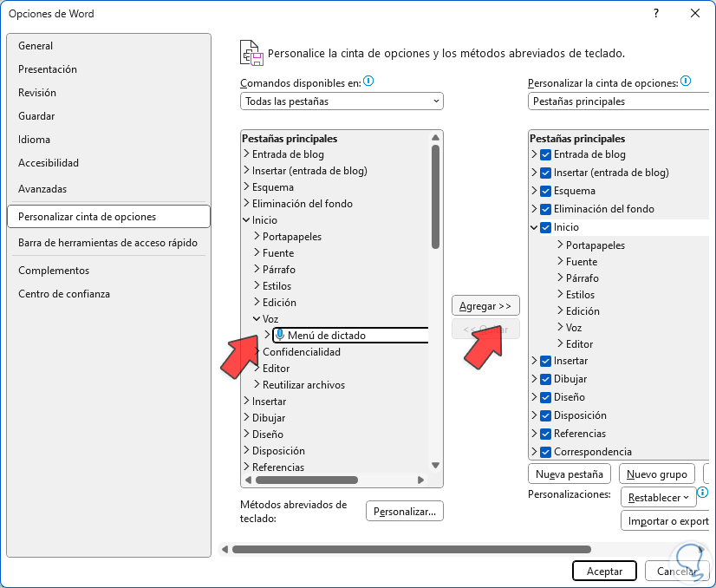Screen dimensions: 716x588
Task: Toggle the Dibujar checkbox in the right list
Action: tap(545, 379)
